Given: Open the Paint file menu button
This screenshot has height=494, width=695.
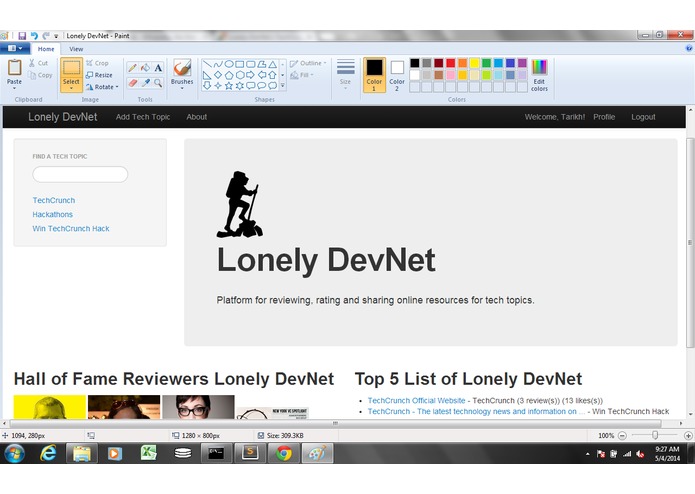Looking at the screenshot, I should click(15, 48).
